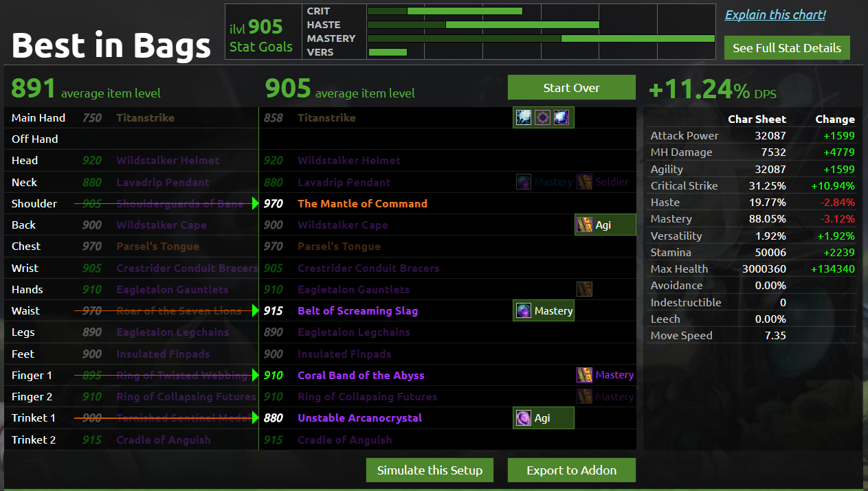
Task: Click Parsel's Tongue in the right column
Action: 339,246
